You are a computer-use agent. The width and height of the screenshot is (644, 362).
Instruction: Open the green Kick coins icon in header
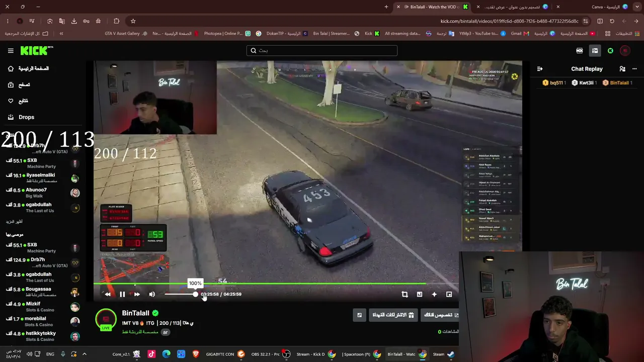610,51
